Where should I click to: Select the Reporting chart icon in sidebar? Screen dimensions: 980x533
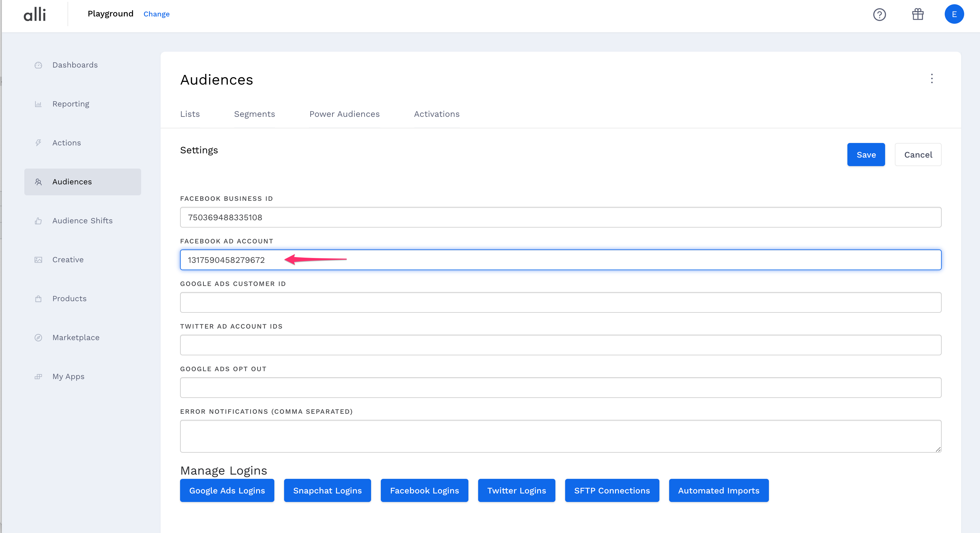[38, 103]
